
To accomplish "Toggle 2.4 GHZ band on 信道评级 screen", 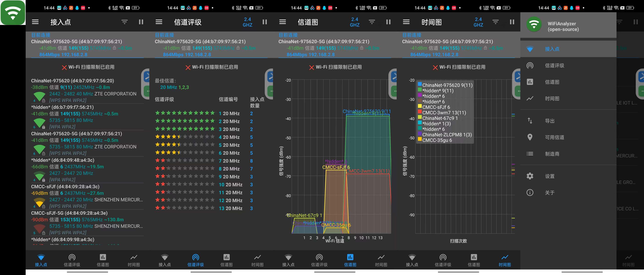I will coord(248,22).
